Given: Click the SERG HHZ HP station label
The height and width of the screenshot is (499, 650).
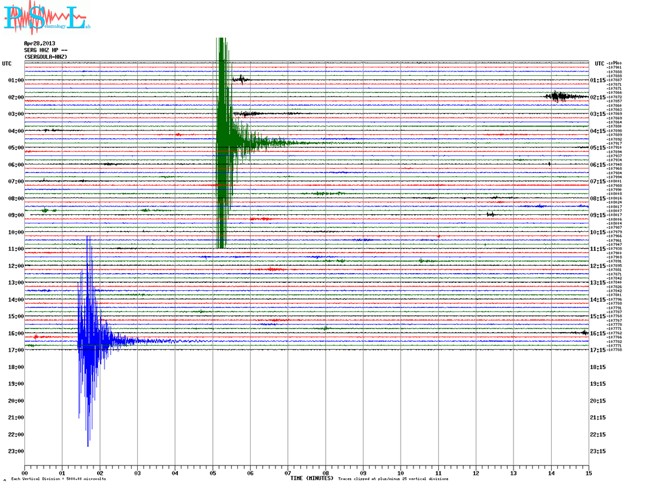Looking at the screenshot, I should (45, 50).
